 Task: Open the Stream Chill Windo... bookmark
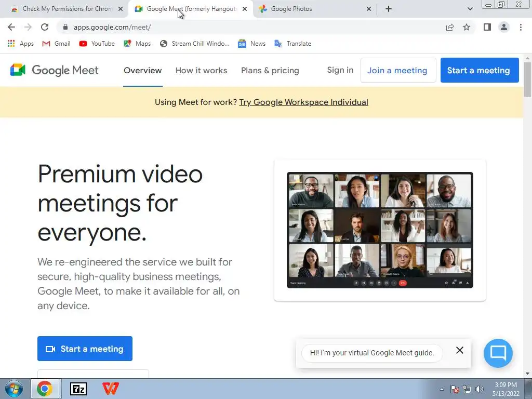point(194,44)
